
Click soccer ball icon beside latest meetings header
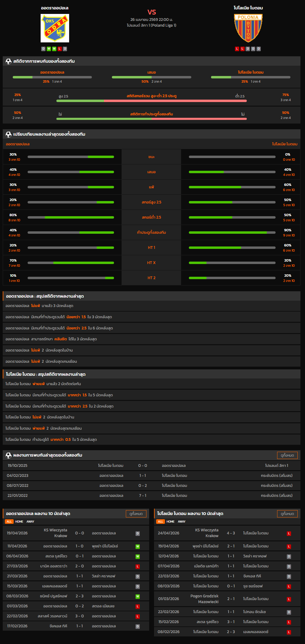(x=8, y=455)
